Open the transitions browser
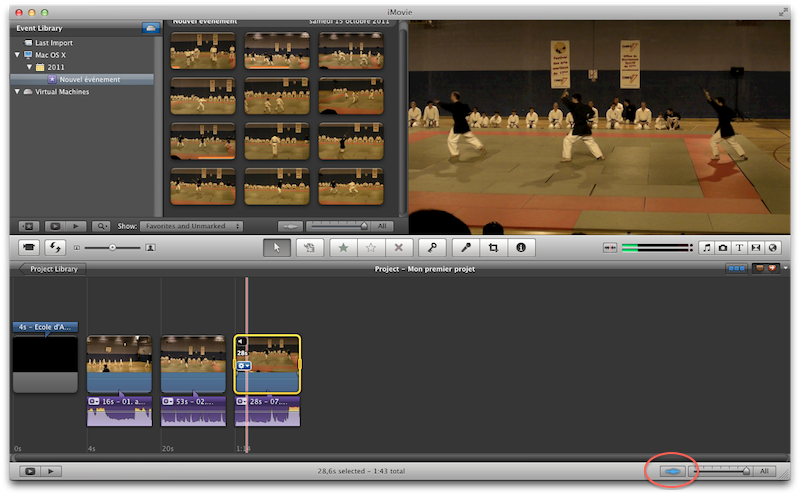Screen dimensions: 800x495 pyautogui.click(x=756, y=248)
